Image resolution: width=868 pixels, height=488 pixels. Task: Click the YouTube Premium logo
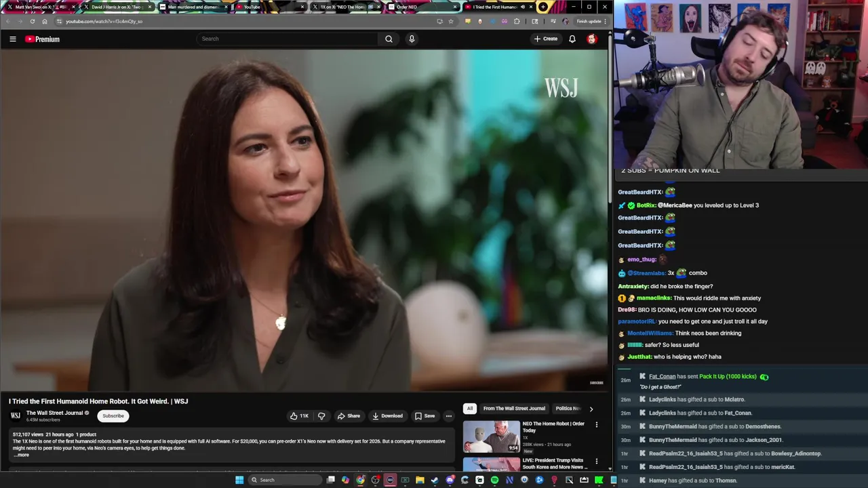43,39
